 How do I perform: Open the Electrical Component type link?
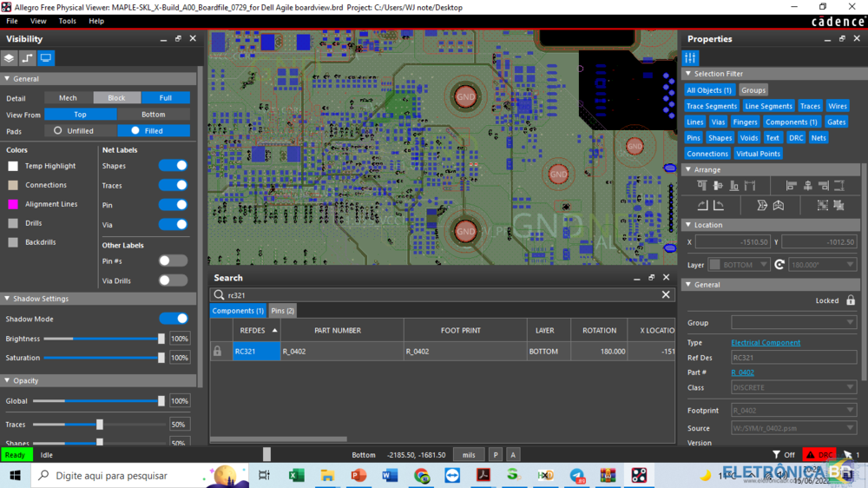click(x=766, y=343)
